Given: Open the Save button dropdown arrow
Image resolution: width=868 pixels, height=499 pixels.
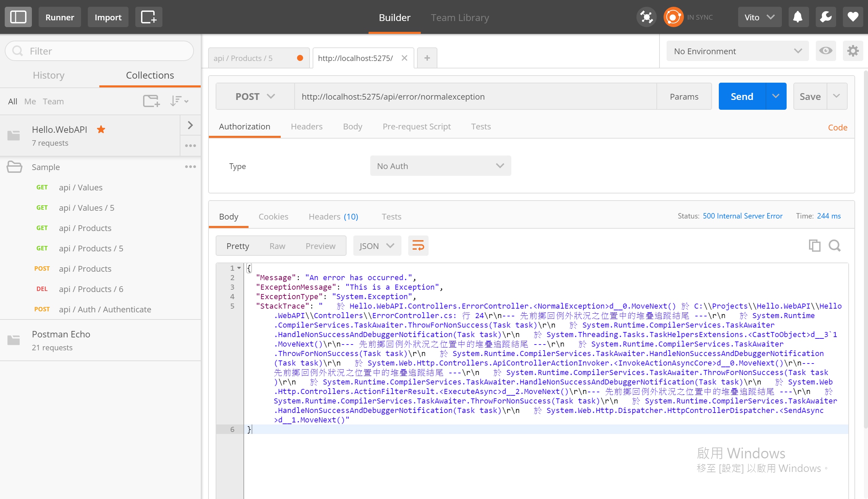Looking at the screenshot, I should coord(837,96).
